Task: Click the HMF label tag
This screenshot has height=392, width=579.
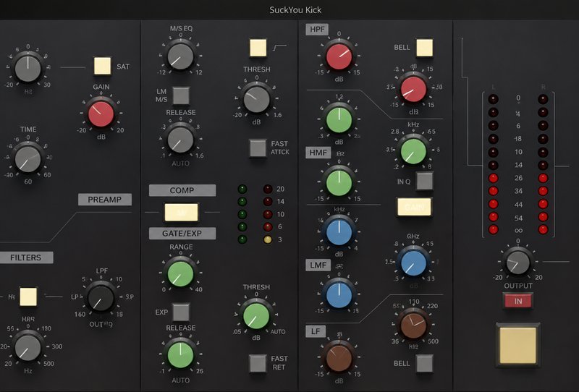Action: point(318,153)
